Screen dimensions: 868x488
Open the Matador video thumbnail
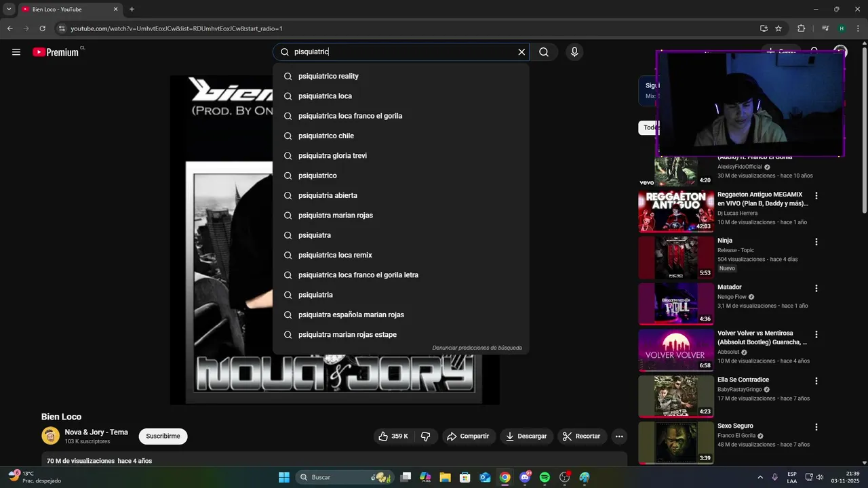pos(676,304)
